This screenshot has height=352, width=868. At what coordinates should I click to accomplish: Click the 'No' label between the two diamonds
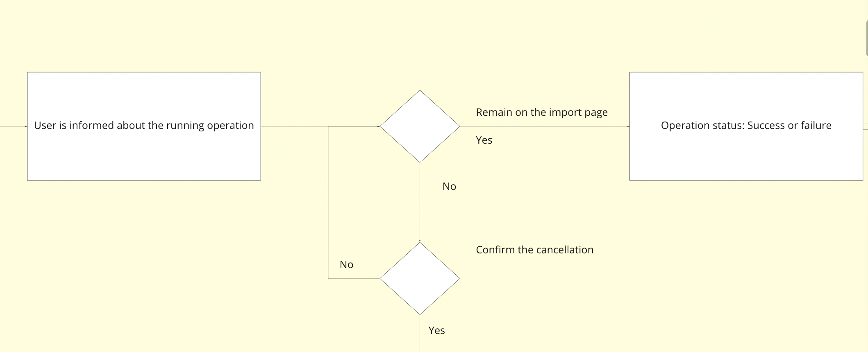[449, 187]
